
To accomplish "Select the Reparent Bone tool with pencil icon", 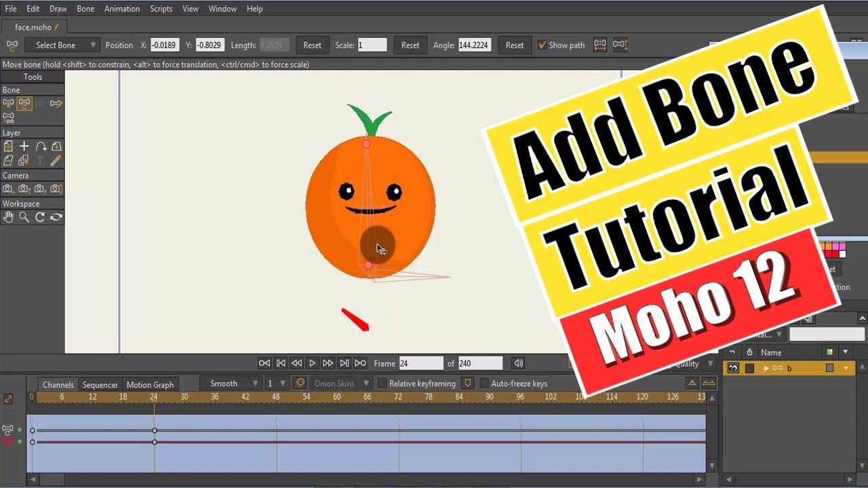I will click(x=56, y=103).
